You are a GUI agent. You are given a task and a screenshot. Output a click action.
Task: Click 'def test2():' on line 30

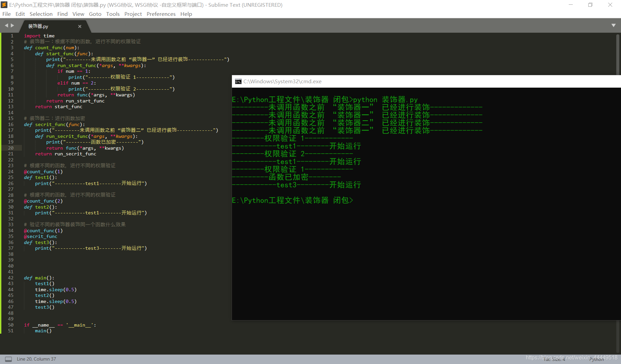[40, 207]
